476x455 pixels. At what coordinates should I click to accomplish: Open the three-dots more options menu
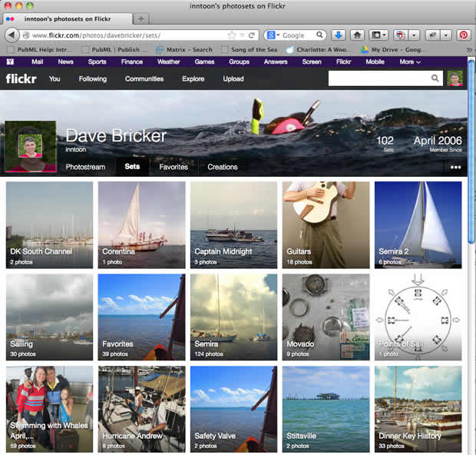click(455, 167)
